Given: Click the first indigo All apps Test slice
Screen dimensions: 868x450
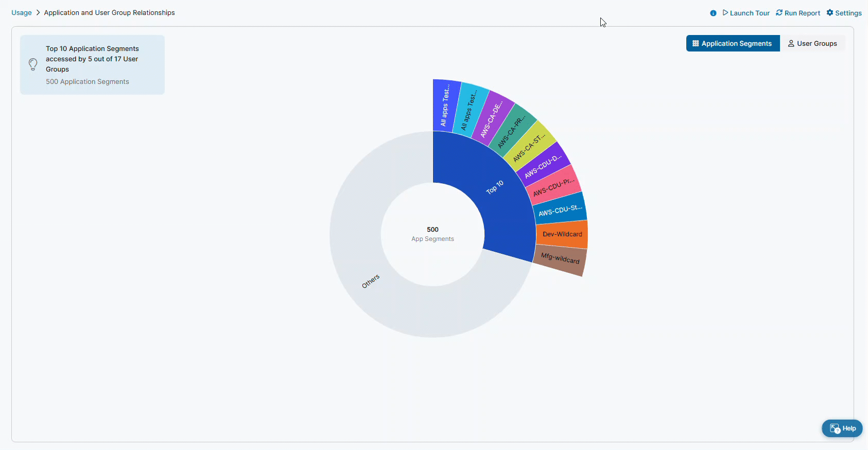Looking at the screenshot, I should 446,106.
